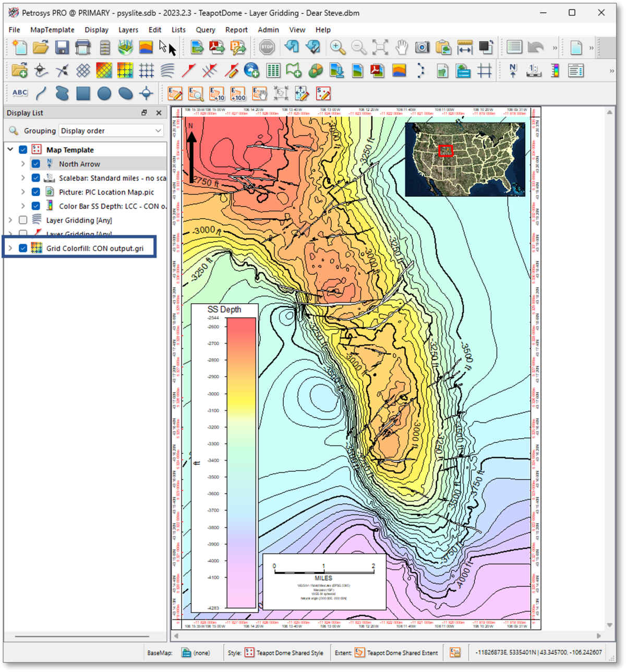
Task: Open the MapTemplate menu
Action: [x=52, y=30]
